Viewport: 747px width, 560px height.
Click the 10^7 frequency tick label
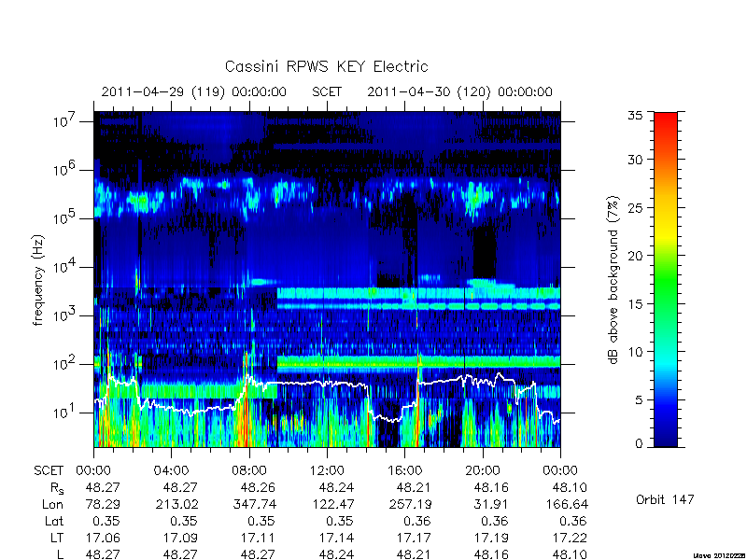[64, 121]
